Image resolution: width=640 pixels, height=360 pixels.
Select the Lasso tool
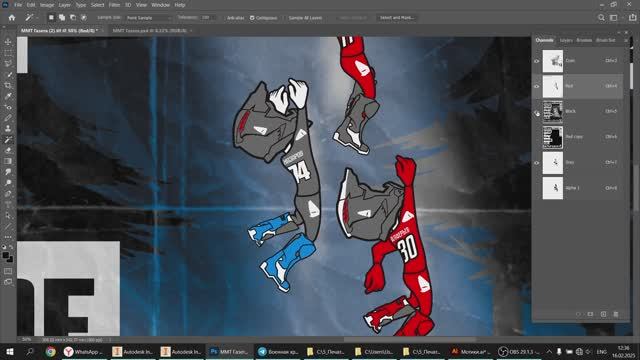[x=8, y=64]
